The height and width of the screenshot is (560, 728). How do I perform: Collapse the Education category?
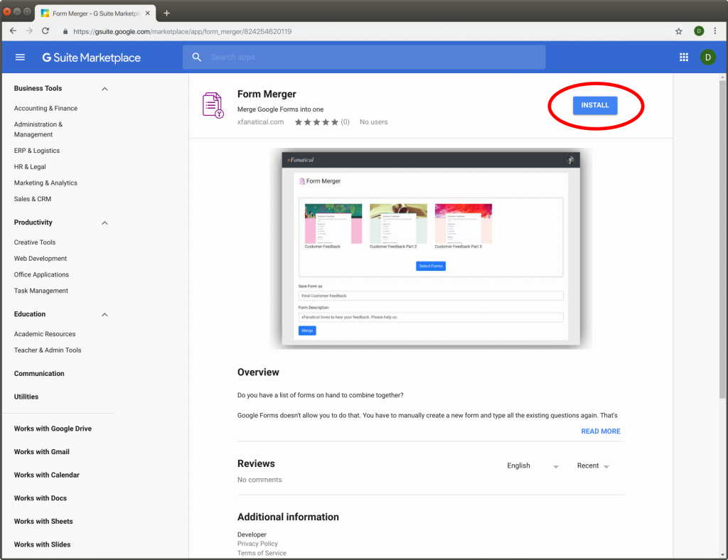105,315
